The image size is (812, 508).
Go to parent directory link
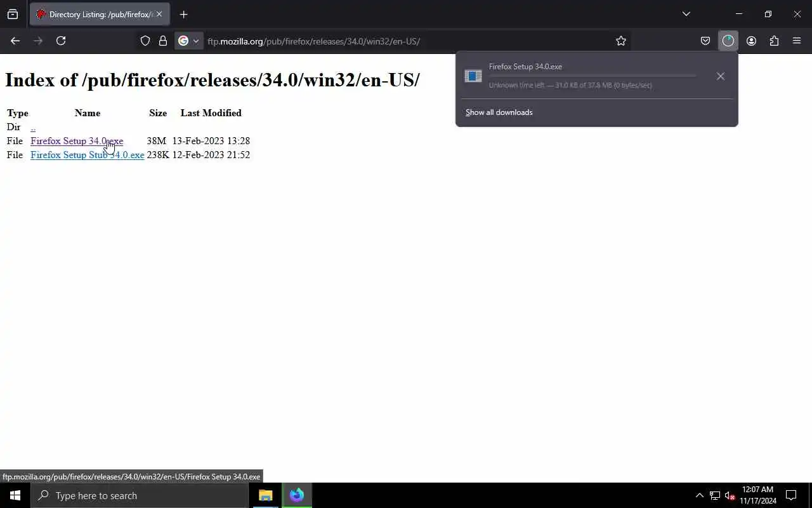(33, 127)
